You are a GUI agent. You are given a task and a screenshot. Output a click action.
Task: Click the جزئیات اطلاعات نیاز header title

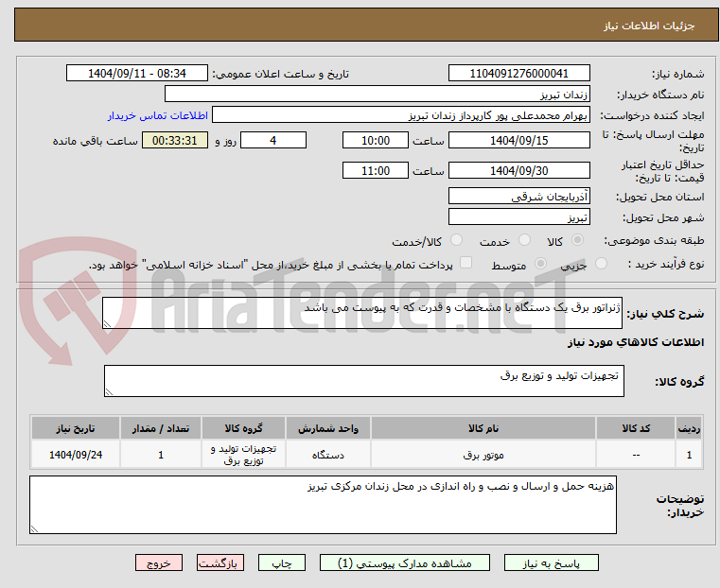click(649, 26)
